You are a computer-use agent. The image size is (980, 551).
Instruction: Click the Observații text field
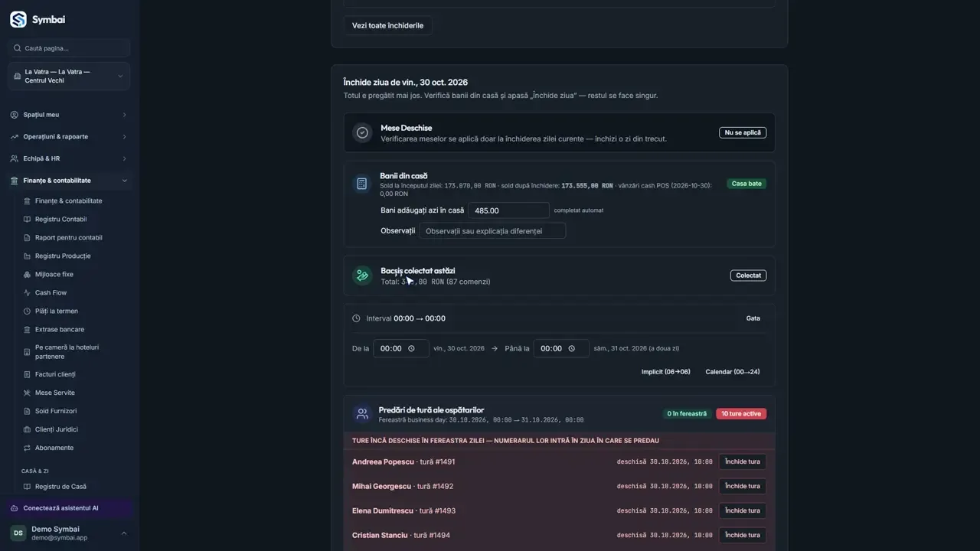click(492, 231)
